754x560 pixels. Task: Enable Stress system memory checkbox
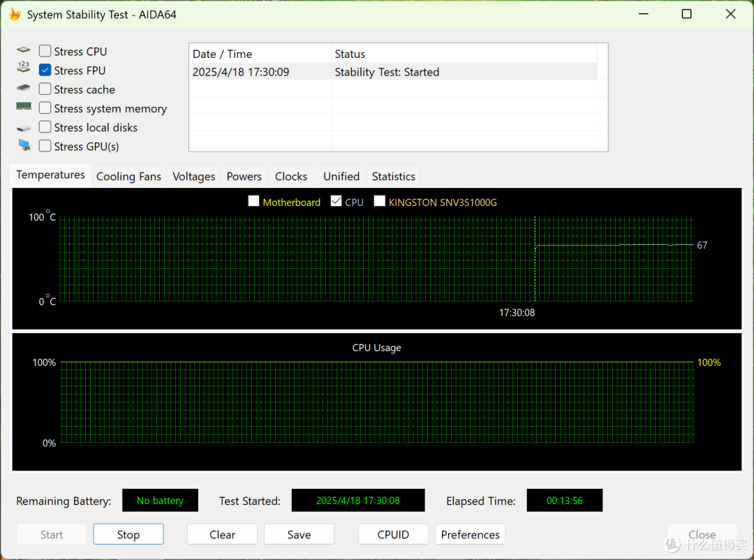click(45, 108)
